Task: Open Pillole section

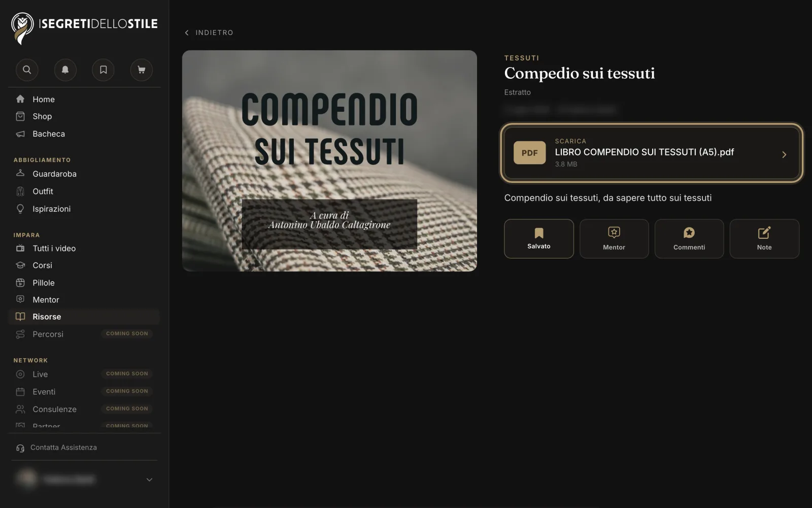Action: (x=84, y=282)
